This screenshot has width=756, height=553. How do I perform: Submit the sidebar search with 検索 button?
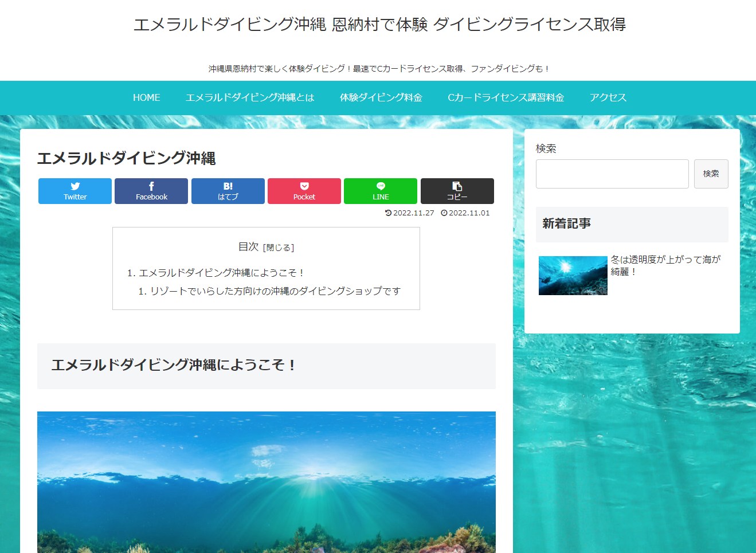[711, 174]
